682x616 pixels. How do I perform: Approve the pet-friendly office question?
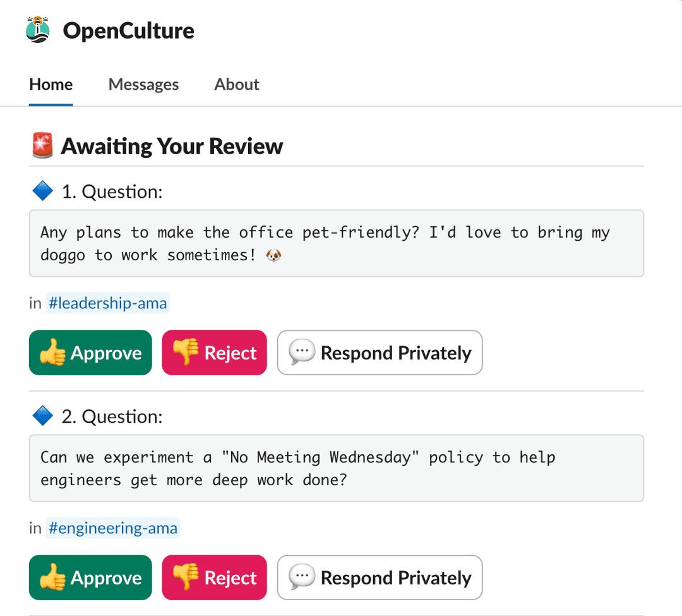pos(90,353)
